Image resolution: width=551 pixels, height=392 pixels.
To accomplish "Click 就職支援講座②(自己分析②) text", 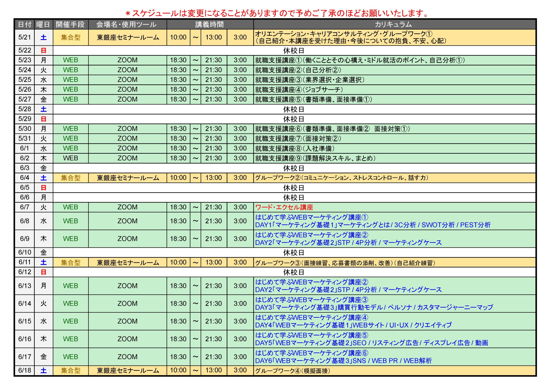I will pos(298,70).
